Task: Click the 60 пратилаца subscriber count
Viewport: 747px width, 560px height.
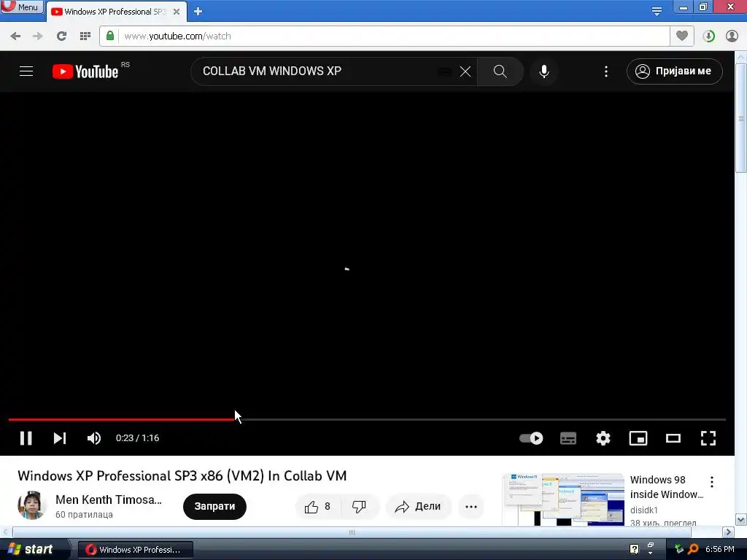Action: click(x=85, y=515)
